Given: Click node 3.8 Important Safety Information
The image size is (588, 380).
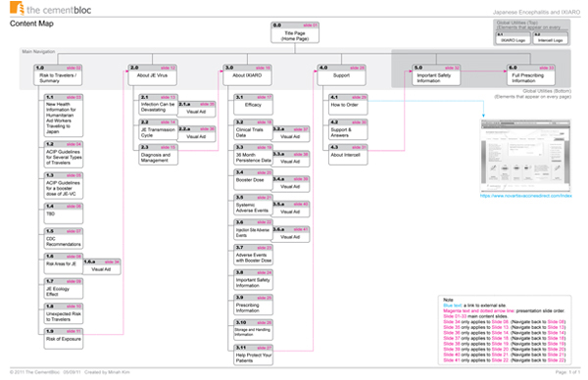Looking at the screenshot, I should 253,280.
